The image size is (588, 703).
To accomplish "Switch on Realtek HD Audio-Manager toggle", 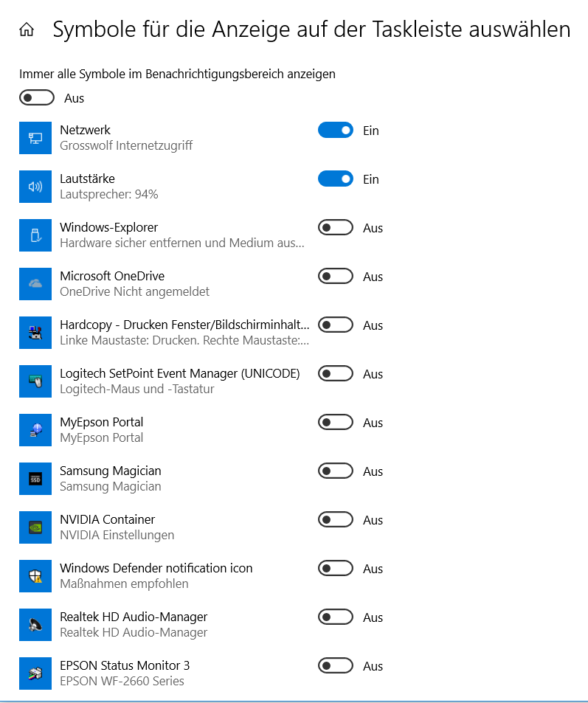I will pyautogui.click(x=336, y=617).
